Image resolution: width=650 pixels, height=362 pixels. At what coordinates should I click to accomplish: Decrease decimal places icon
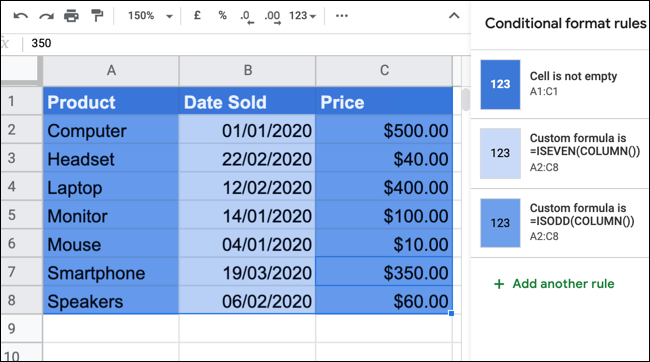(247, 17)
